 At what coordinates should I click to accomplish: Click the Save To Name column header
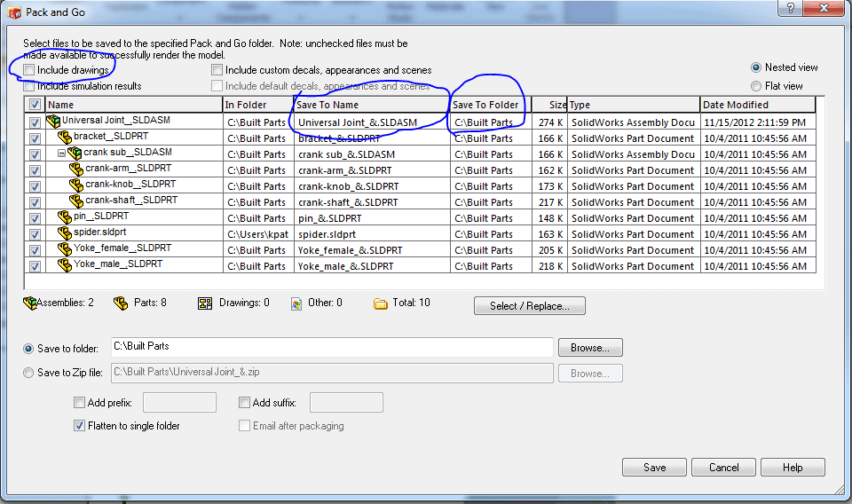[371, 105]
